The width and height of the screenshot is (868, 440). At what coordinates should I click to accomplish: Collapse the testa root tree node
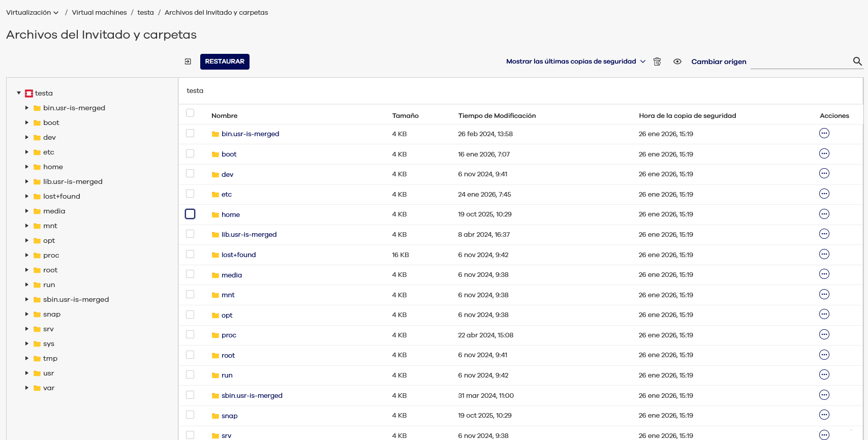click(x=19, y=93)
